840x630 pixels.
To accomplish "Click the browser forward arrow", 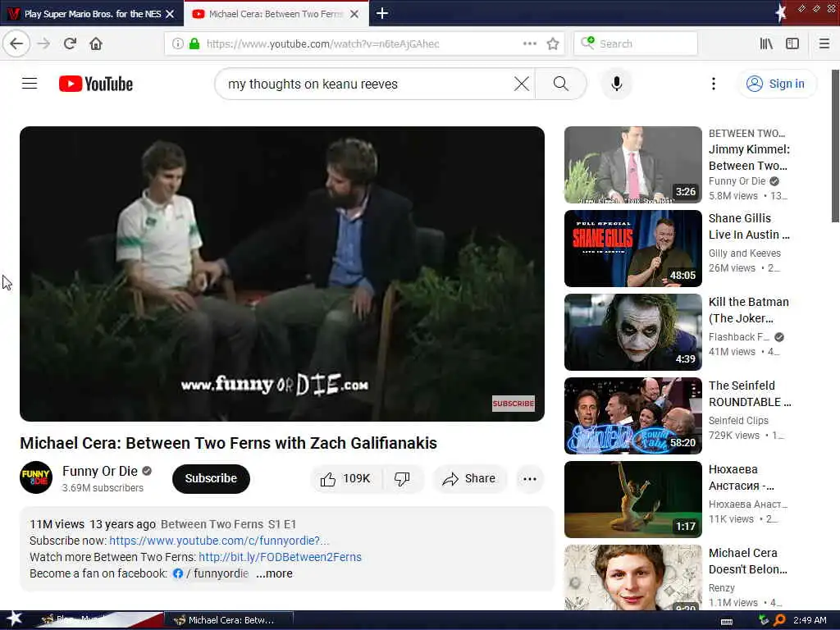I will click(44, 43).
